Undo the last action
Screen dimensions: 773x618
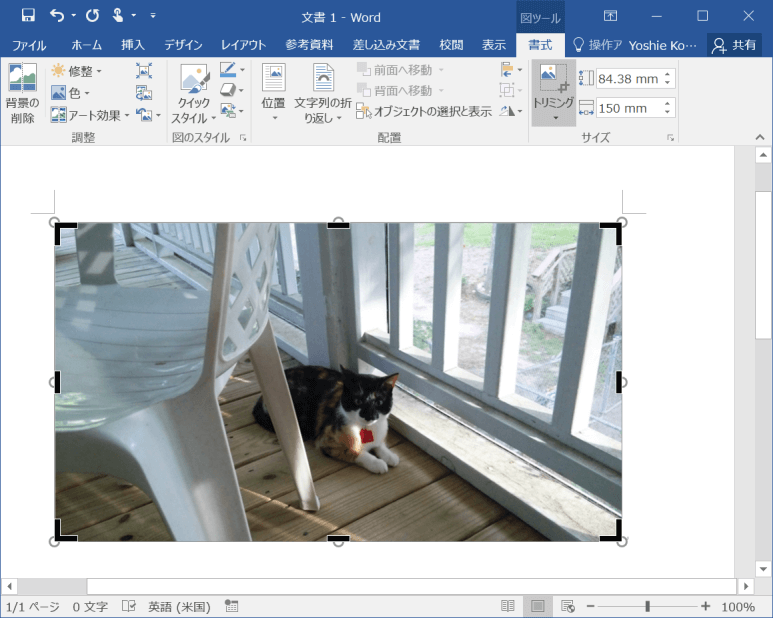57,16
